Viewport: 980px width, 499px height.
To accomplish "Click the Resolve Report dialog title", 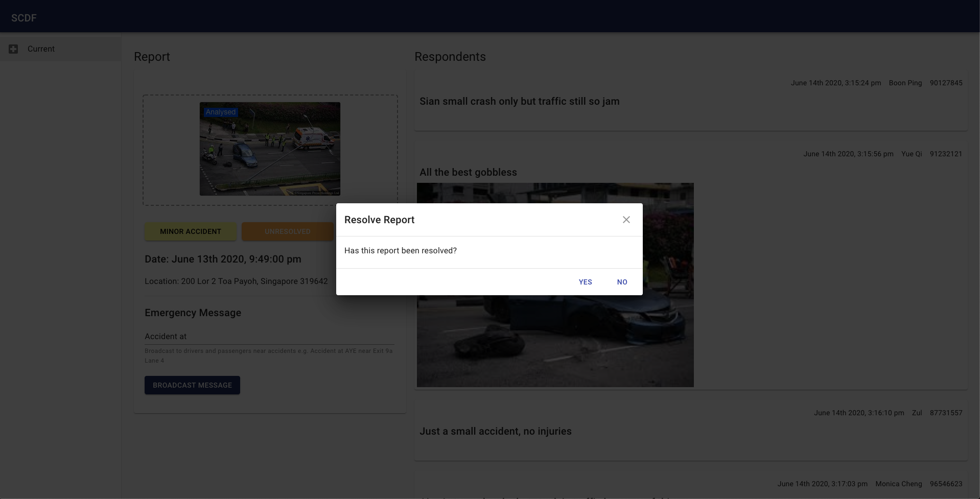I will [379, 220].
